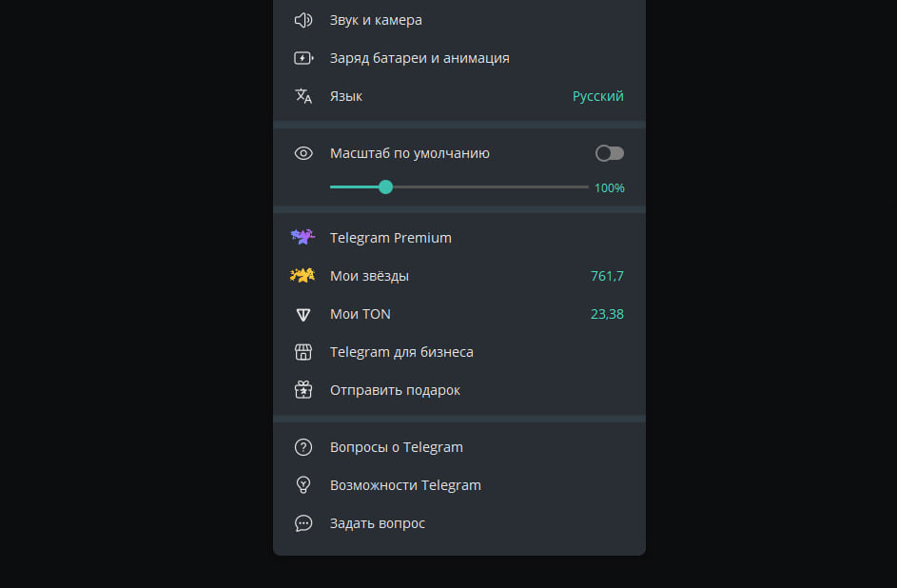Open Telegram Premium menu entry
Image resolution: width=897 pixels, height=588 pixels.
(390, 238)
